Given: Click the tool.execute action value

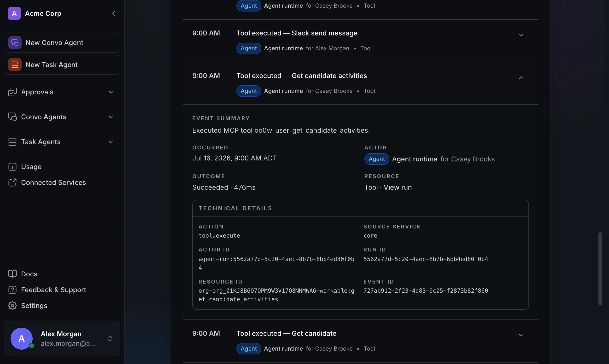Looking at the screenshot, I should [x=219, y=236].
